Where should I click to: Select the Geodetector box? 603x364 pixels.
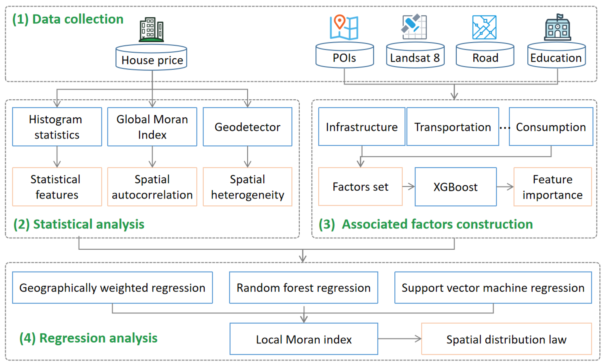tap(247, 127)
